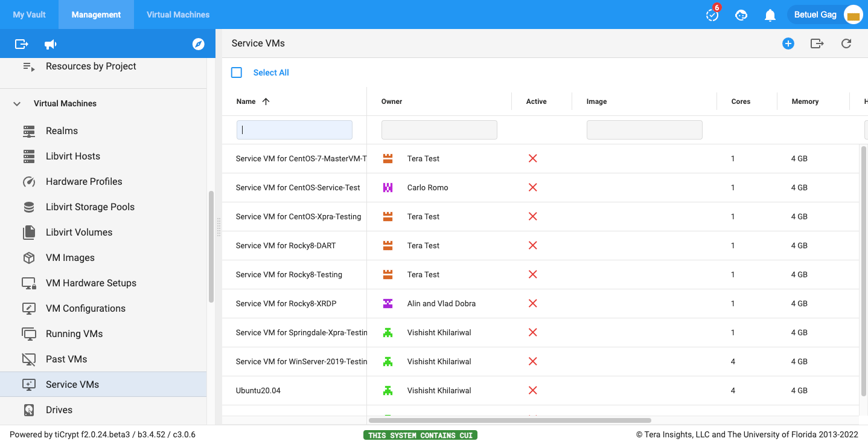This screenshot has height=444, width=868.
Task: Open the notifications bell icon
Action: 770,15
